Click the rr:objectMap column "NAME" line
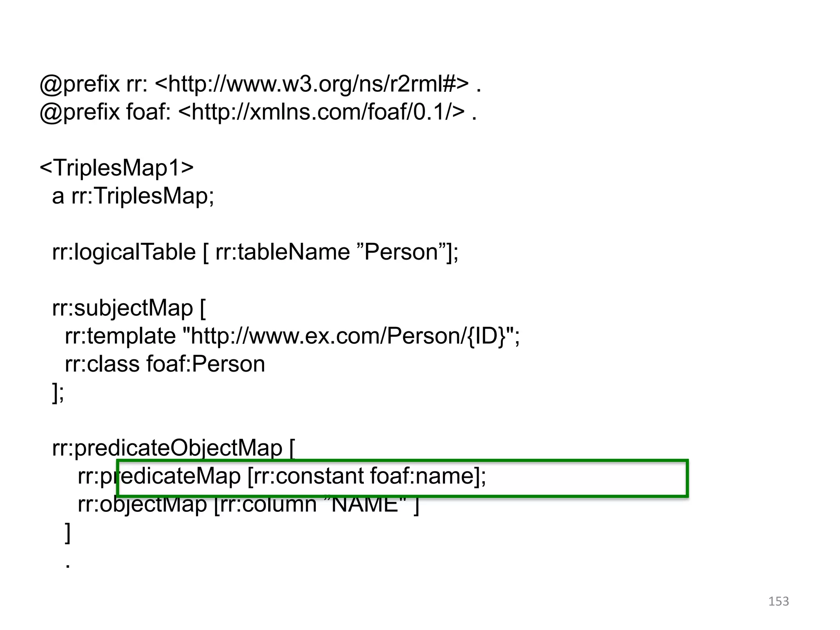Image resolution: width=840 pixels, height=630 pixels. point(248,504)
